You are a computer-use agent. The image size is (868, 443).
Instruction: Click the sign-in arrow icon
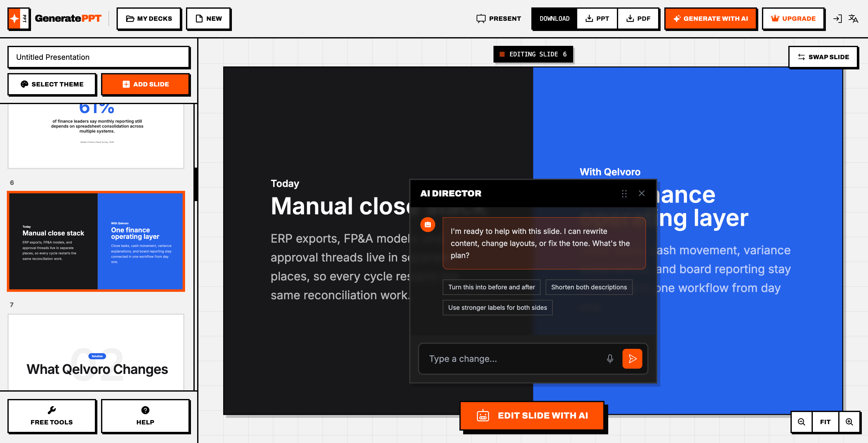pos(837,19)
